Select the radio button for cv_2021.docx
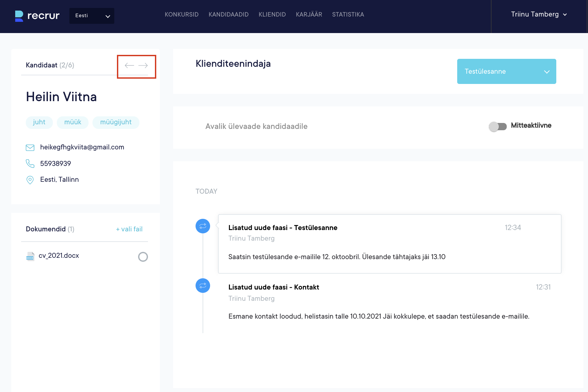 [143, 257]
